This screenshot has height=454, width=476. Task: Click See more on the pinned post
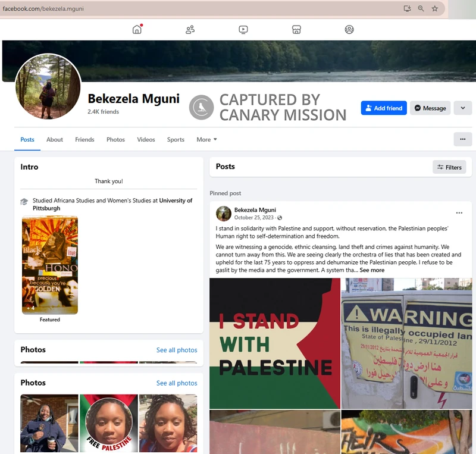[x=372, y=270]
